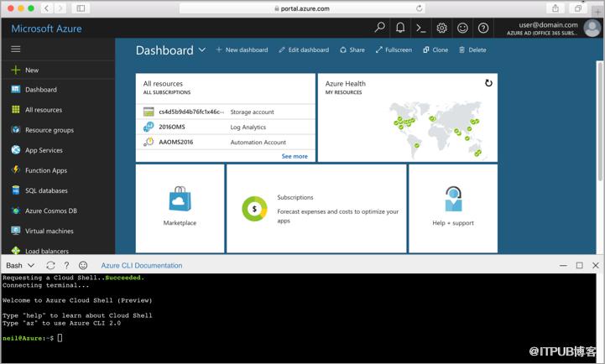
Task: Open the storage account cs4d5b9d4b76fc1x46c row
Action: [x=226, y=112]
